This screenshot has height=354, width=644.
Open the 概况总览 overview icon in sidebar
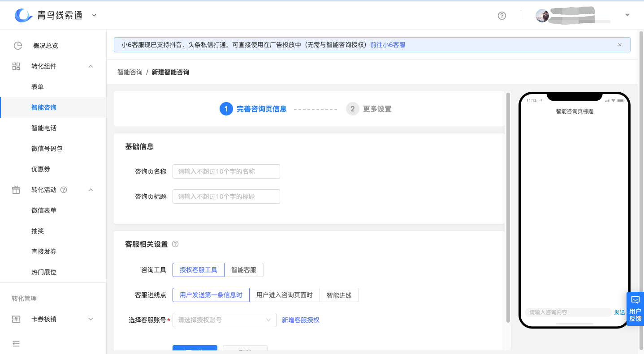tap(17, 45)
